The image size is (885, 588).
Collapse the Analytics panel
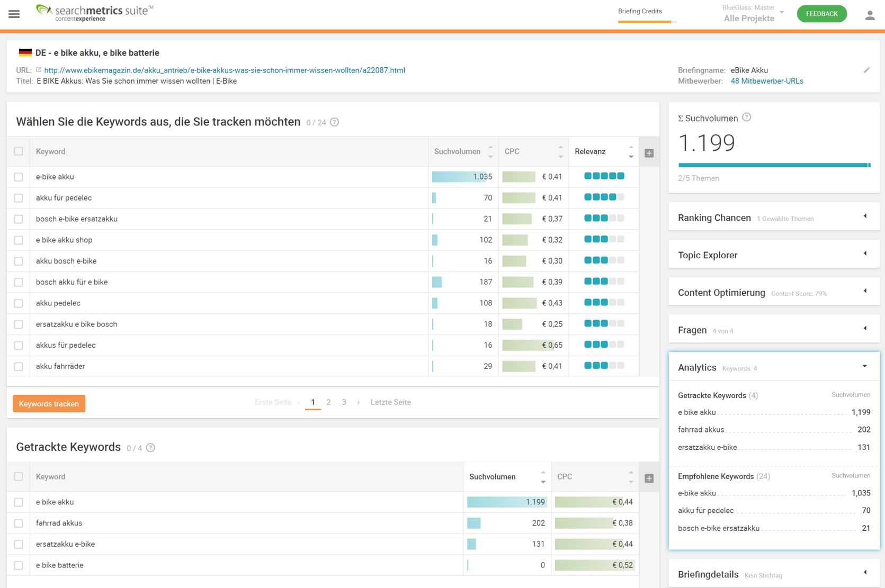point(864,366)
